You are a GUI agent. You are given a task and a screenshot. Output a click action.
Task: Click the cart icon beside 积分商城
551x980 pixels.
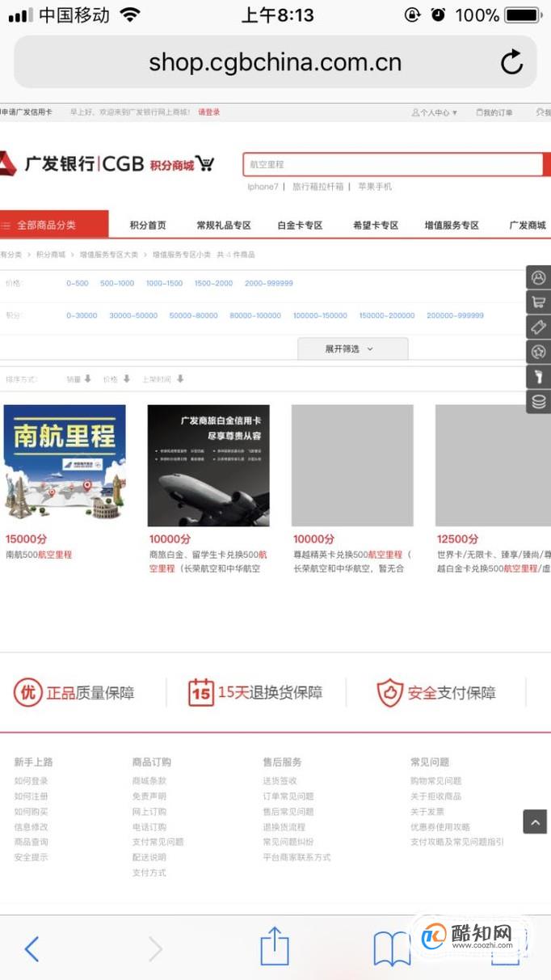tap(205, 163)
